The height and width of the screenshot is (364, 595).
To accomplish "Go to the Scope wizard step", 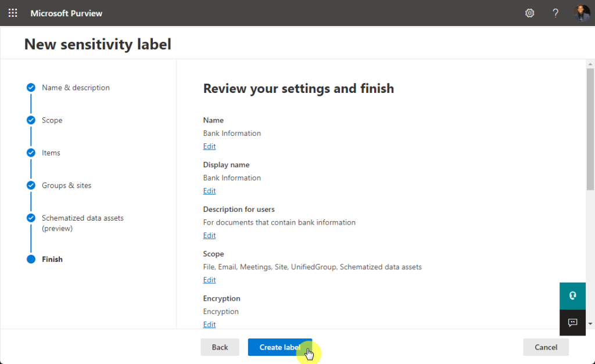I will [52, 120].
